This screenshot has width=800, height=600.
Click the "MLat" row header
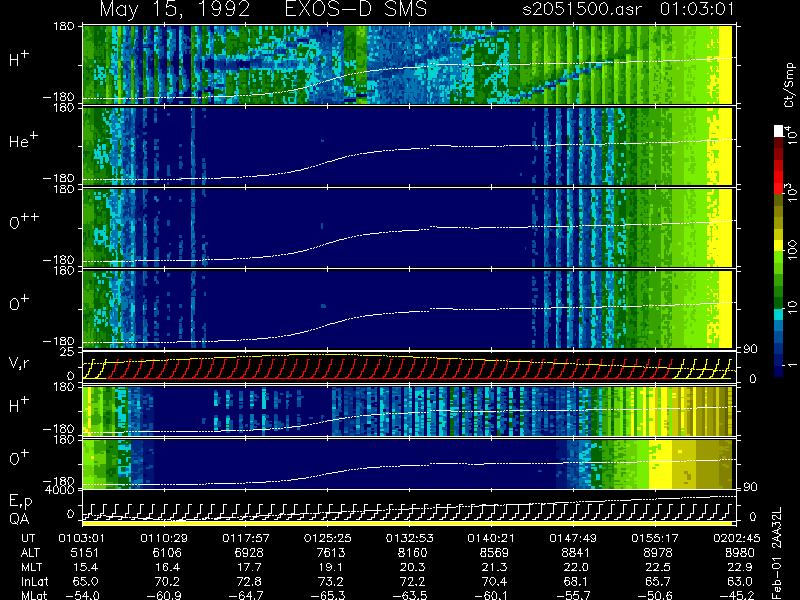34,595
